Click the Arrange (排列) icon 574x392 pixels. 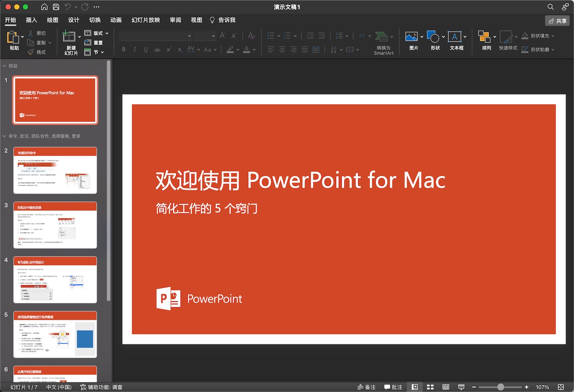click(x=484, y=37)
